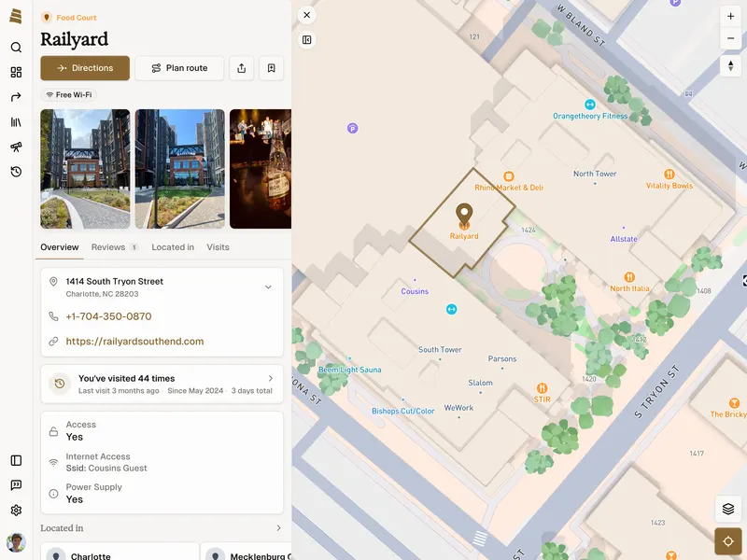Image resolution: width=747 pixels, height=560 pixels.
Task: Click the Bishops Cut/Color map label
Action: pyautogui.click(x=403, y=411)
